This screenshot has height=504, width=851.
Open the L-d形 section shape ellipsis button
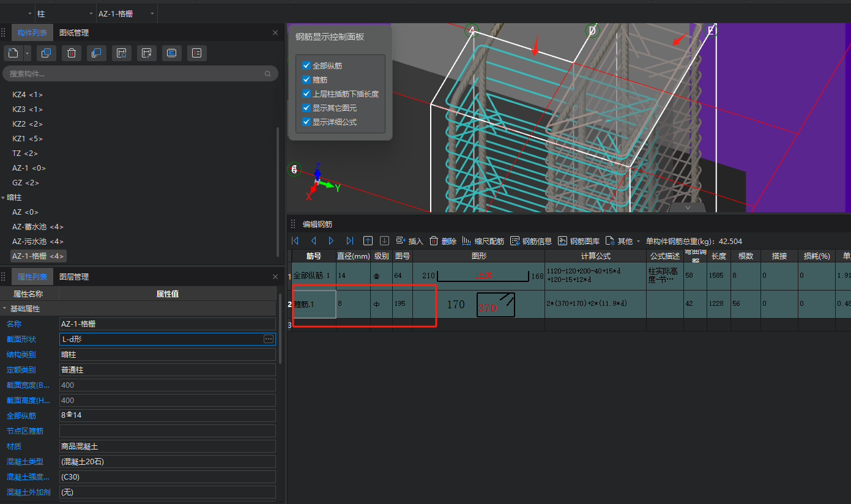(268, 339)
